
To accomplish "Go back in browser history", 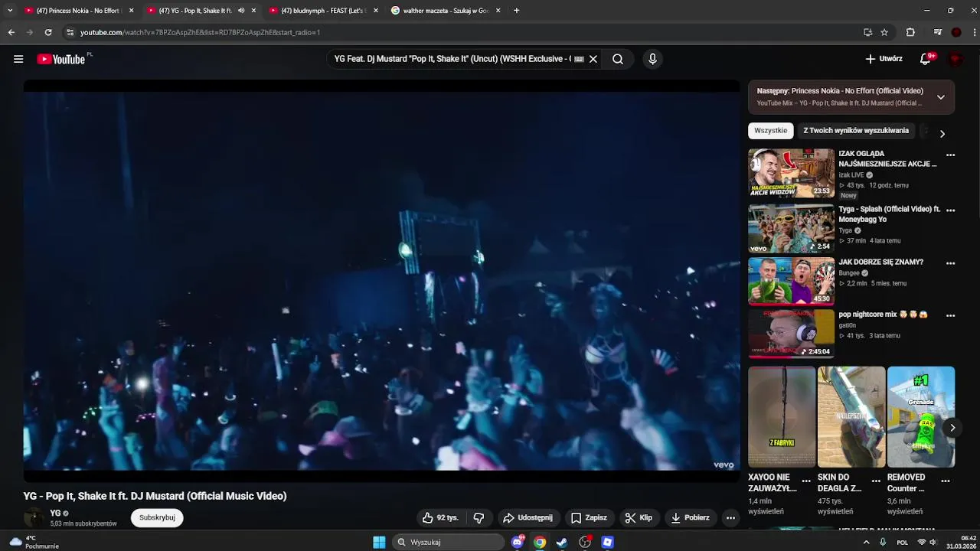I will coord(11,32).
